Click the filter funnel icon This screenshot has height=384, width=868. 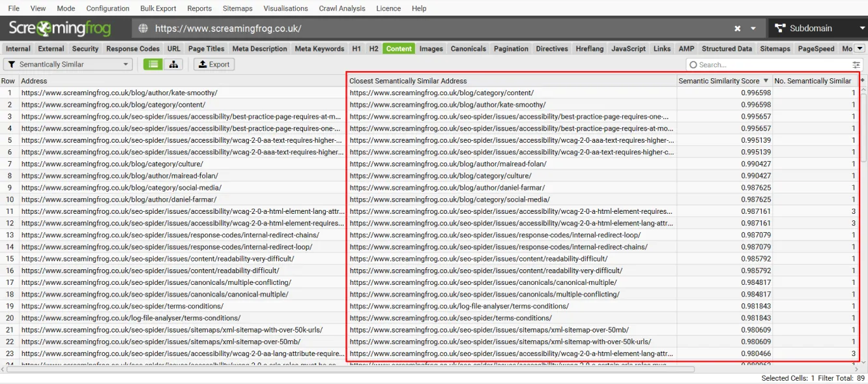(13, 64)
